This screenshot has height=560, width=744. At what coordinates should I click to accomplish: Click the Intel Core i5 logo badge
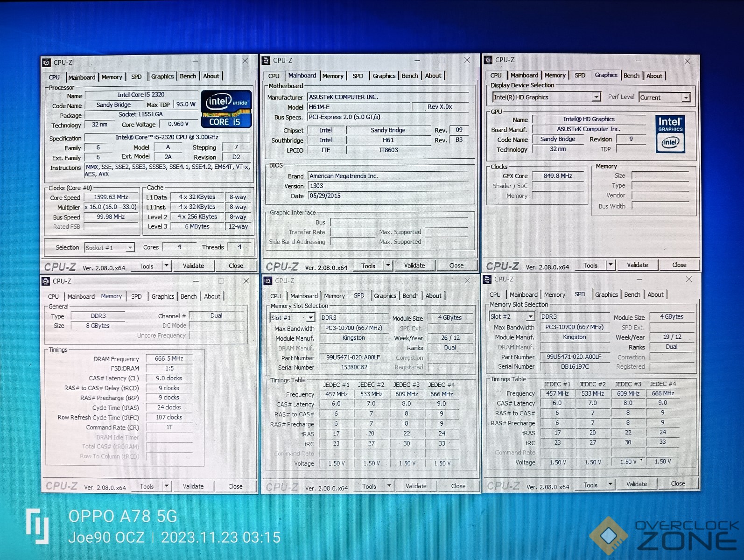point(226,109)
